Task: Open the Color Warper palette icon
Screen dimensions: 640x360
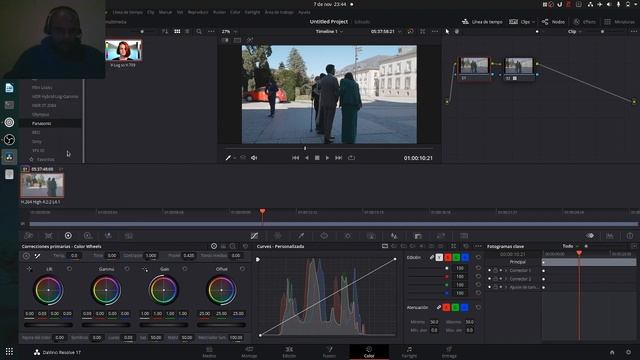Action: click(x=278, y=236)
